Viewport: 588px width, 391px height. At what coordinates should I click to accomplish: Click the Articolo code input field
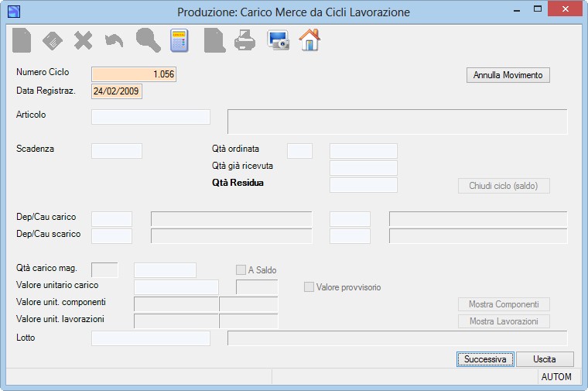[x=151, y=117]
